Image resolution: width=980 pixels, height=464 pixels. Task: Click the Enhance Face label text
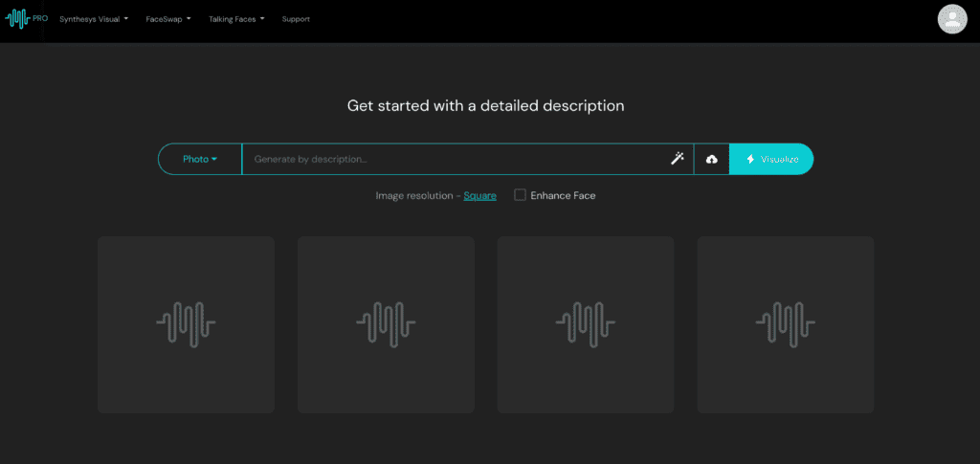[x=563, y=195]
